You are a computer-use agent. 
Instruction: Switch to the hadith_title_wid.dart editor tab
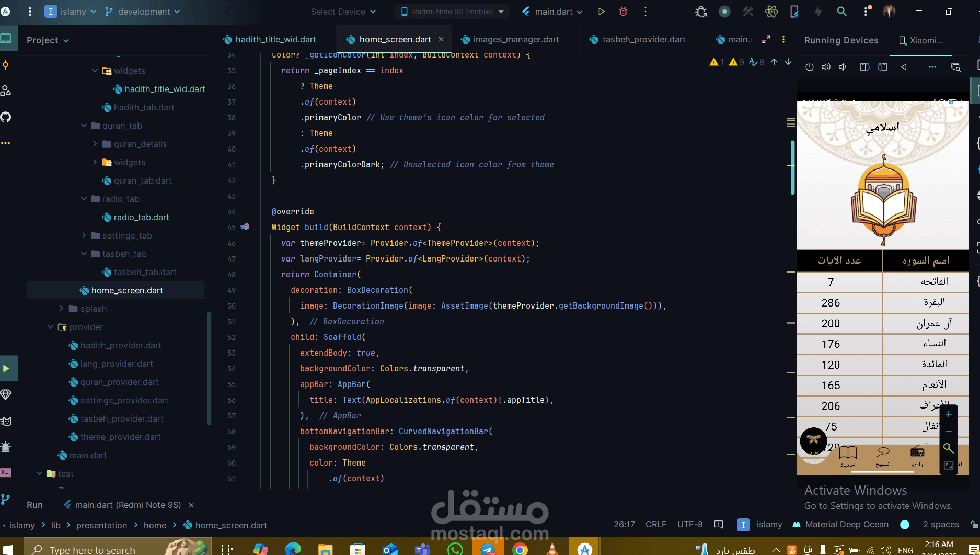(270, 39)
